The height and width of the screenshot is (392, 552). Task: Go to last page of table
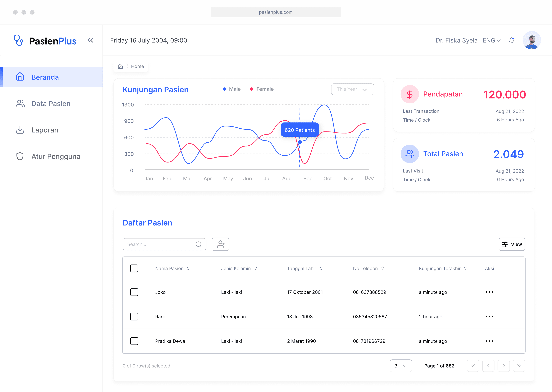519,366
